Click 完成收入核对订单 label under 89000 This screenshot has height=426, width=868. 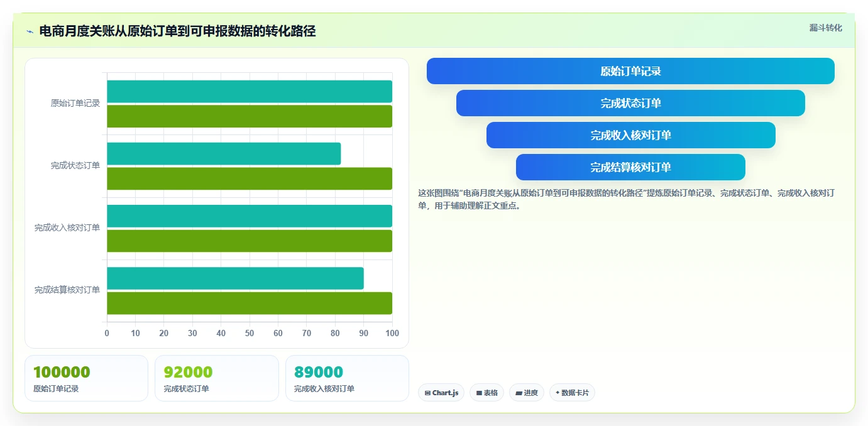click(x=324, y=389)
